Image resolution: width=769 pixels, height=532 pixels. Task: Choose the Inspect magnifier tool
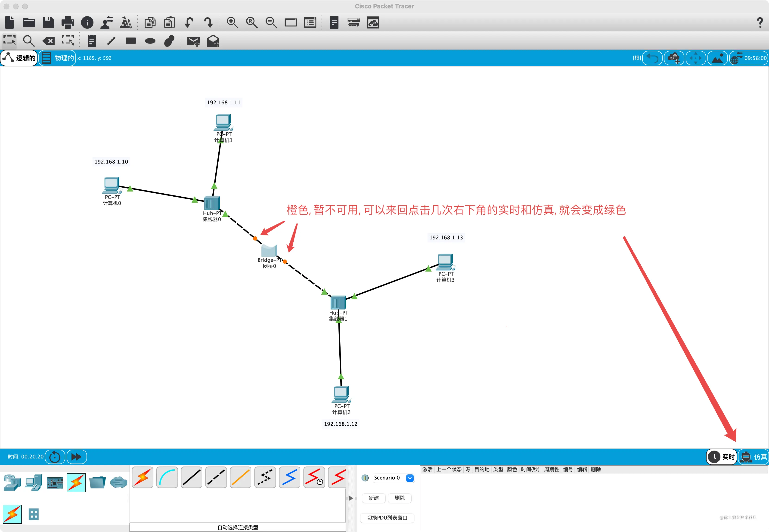tap(29, 41)
